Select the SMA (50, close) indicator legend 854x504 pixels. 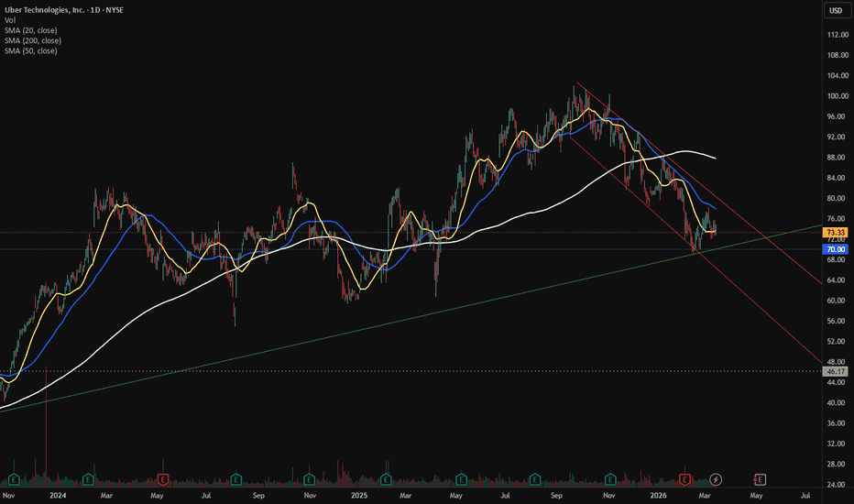[x=30, y=50]
